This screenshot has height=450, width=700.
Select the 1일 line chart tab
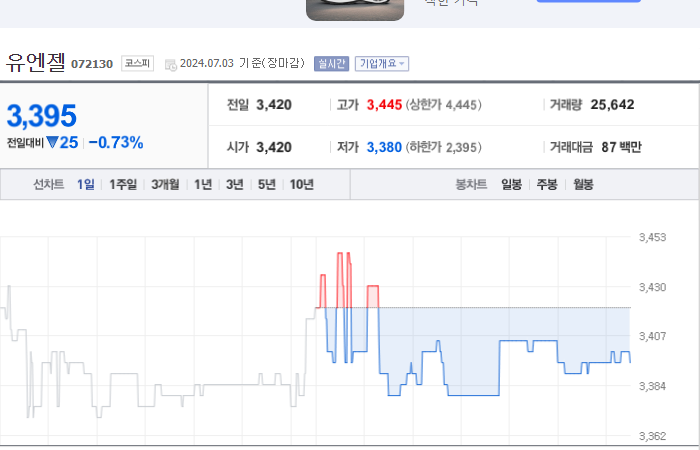[86, 184]
